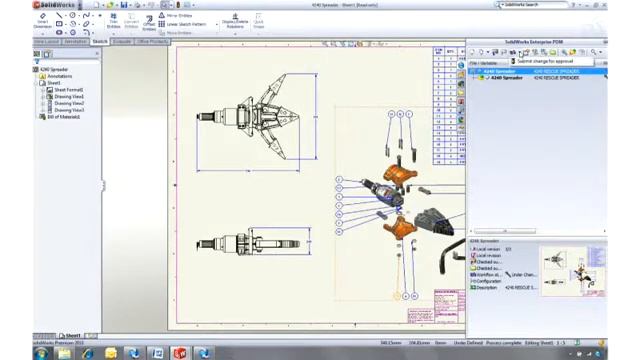
Task: Click the Print icon in top toolbar
Action: (138, 5)
